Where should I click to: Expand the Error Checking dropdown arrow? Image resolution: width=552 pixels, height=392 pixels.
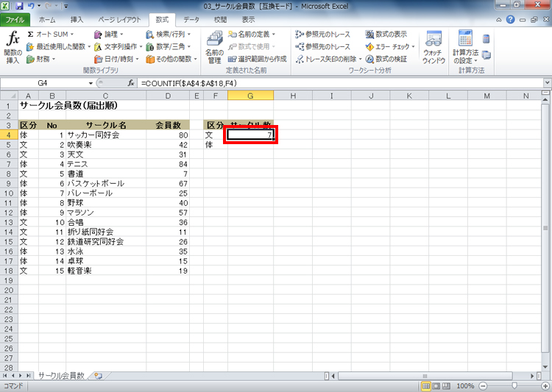click(414, 46)
